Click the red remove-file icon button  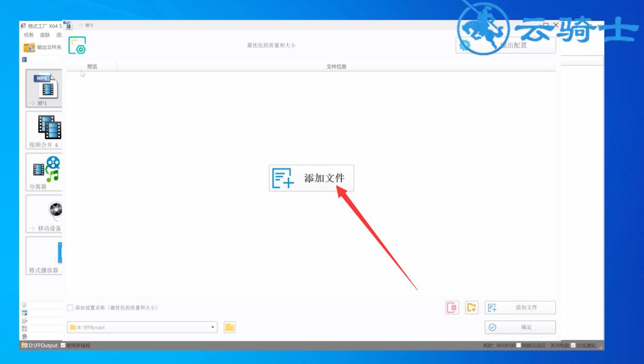click(x=452, y=307)
